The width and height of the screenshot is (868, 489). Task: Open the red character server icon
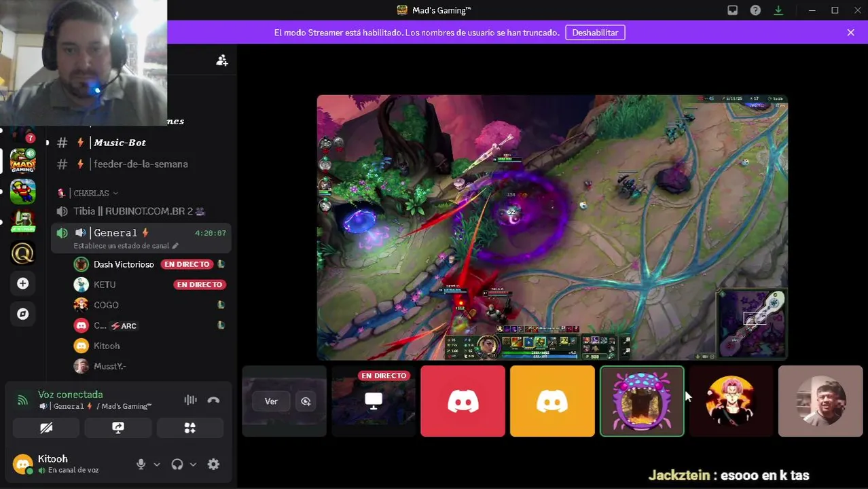coord(22,192)
